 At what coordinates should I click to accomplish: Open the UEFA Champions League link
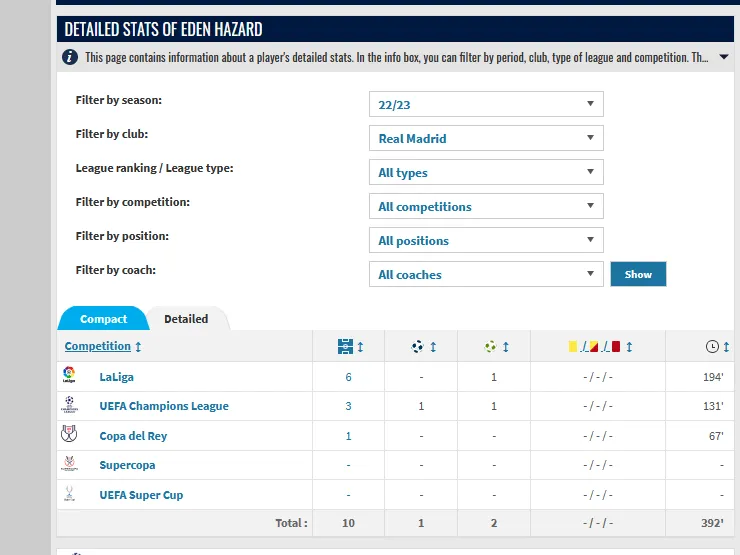coord(164,406)
